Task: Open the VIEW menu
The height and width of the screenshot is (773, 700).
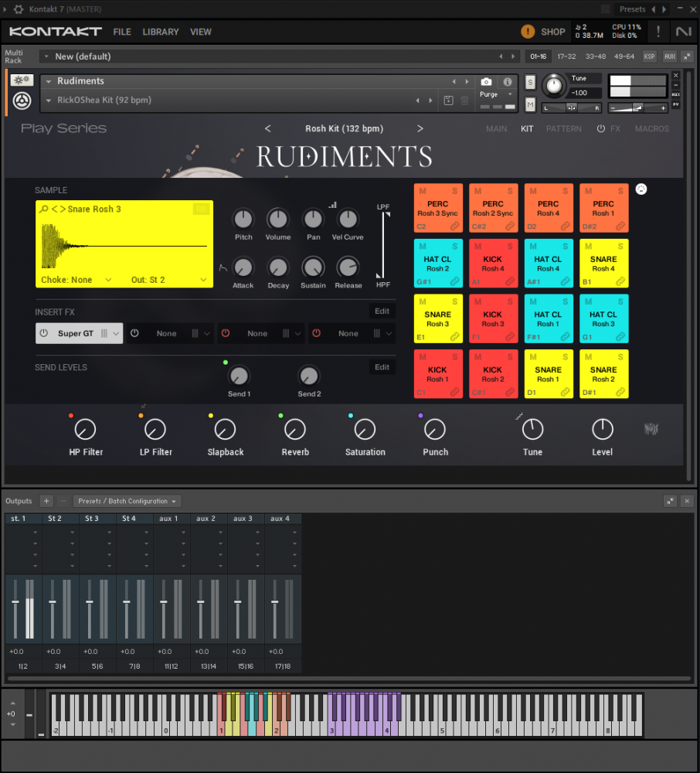Action: point(201,32)
